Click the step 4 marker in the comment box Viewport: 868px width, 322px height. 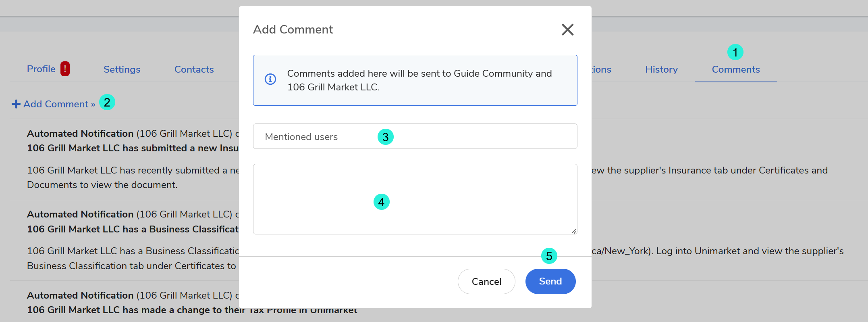coord(381,202)
